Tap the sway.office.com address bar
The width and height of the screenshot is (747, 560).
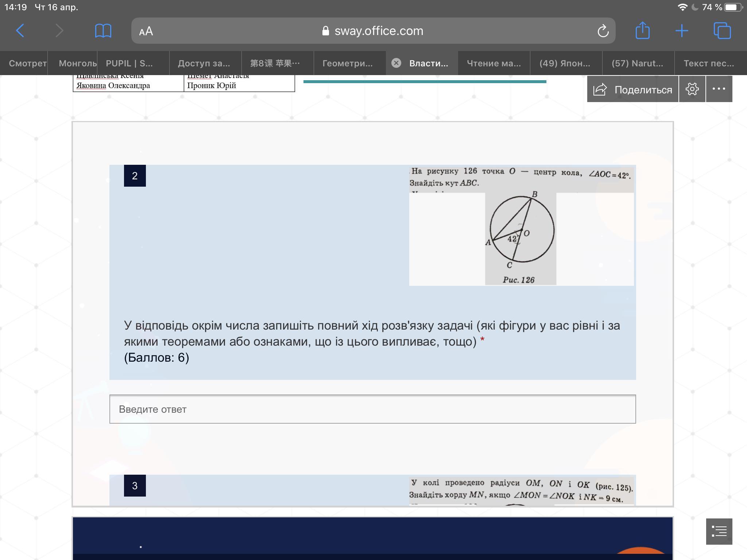(379, 31)
